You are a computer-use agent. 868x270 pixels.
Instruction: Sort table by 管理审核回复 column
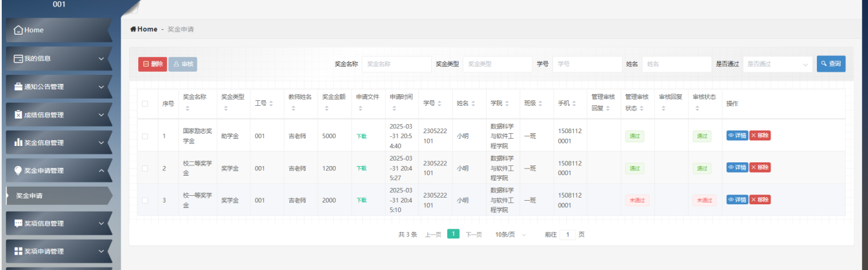(608, 109)
